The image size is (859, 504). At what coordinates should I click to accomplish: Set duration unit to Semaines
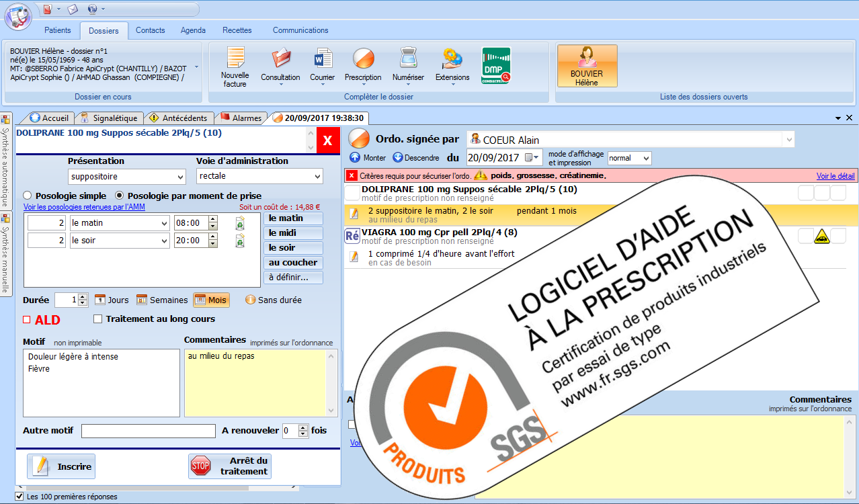click(162, 300)
